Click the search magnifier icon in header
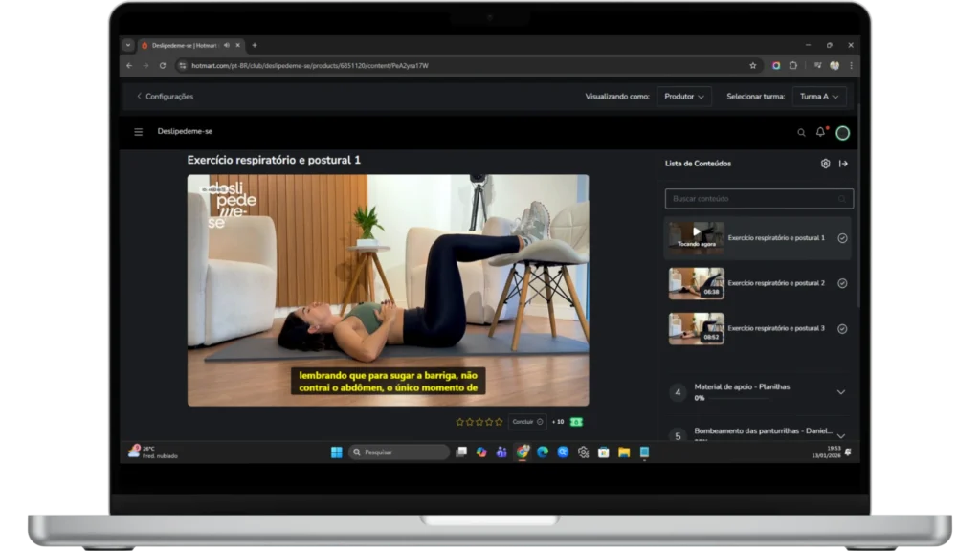This screenshot has height=551, width=980. 801,133
